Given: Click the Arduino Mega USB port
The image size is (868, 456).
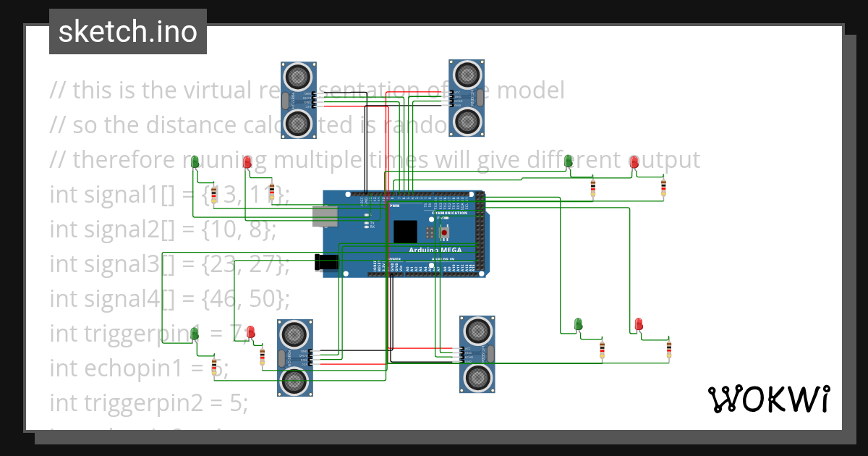Looking at the screenshot, I should coord(325,216).
